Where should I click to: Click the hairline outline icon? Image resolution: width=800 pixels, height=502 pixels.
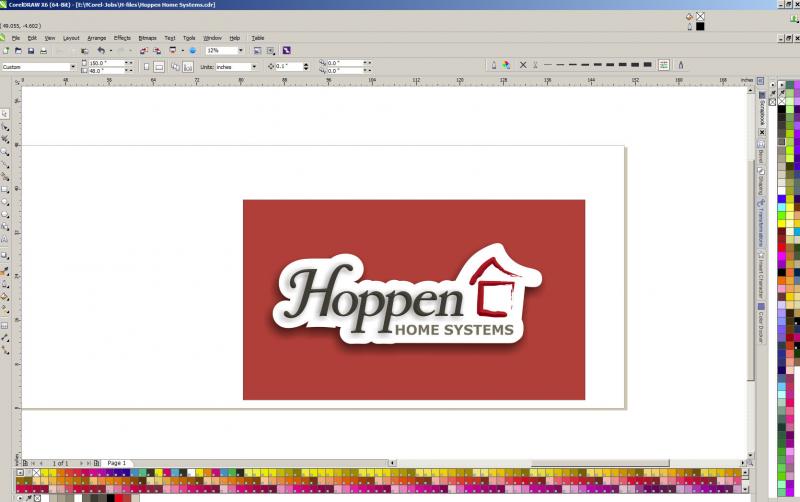(x=536, y=65)
